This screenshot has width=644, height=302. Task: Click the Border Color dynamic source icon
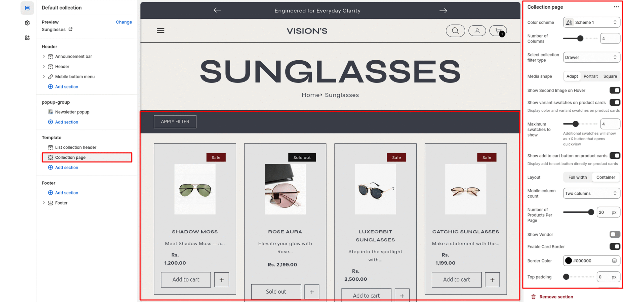(614, 261)
